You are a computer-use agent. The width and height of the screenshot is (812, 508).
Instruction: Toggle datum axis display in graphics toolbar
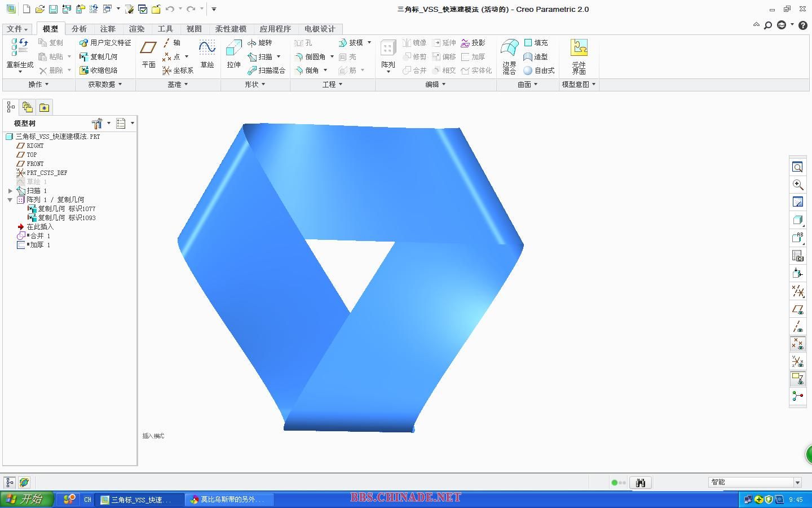click(x=797, y=326)
